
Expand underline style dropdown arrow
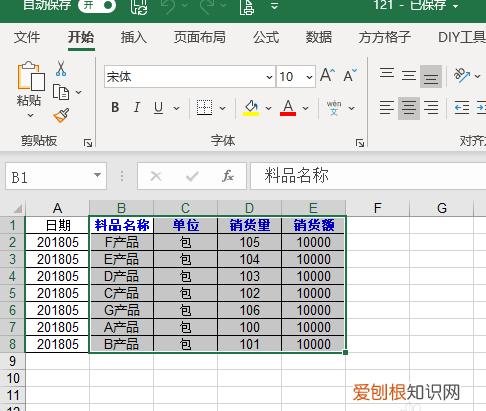coord(177,108)
